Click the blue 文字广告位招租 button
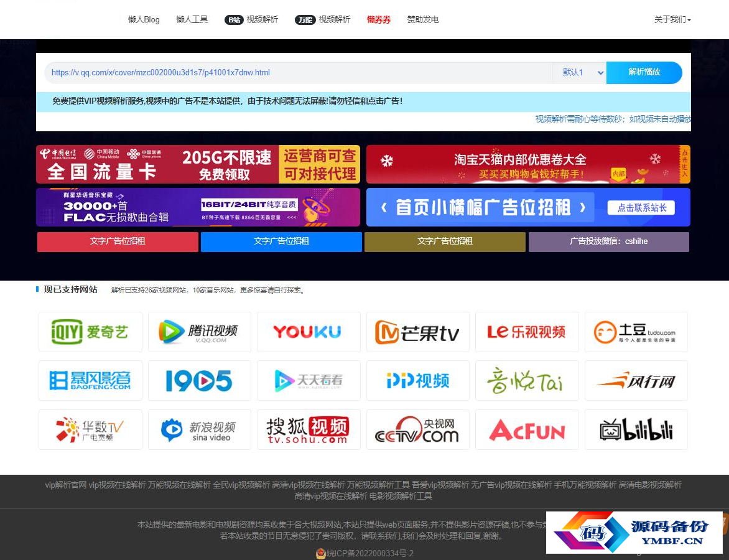729x560 pixels. click(x=281, y=241)
